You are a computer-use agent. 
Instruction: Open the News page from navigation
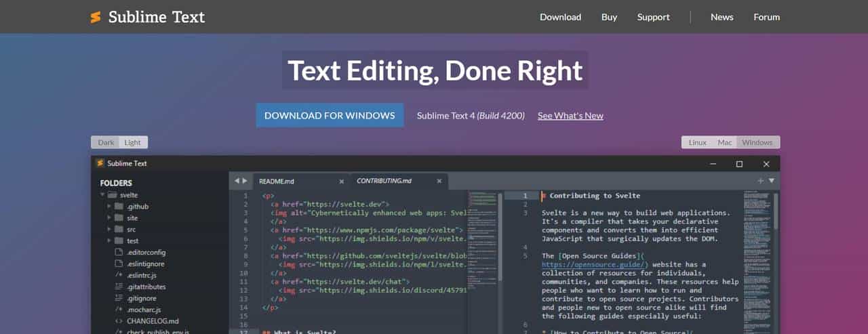722,17
